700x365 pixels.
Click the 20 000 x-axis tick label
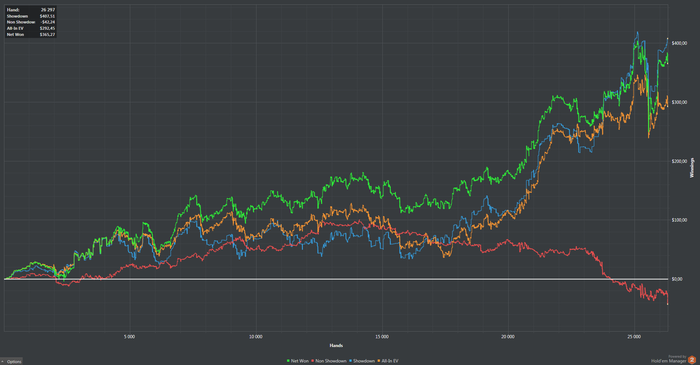click(x=508, y=336)
